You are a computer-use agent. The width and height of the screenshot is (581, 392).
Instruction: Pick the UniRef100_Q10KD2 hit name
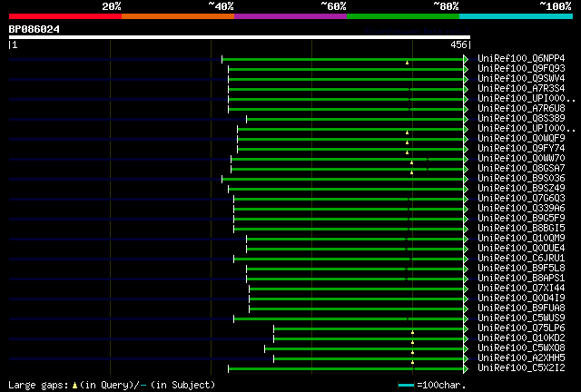(521, 338)
